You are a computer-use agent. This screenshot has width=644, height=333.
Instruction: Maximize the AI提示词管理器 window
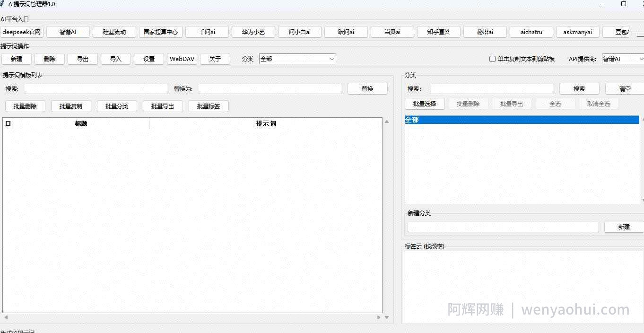point(624,4)
